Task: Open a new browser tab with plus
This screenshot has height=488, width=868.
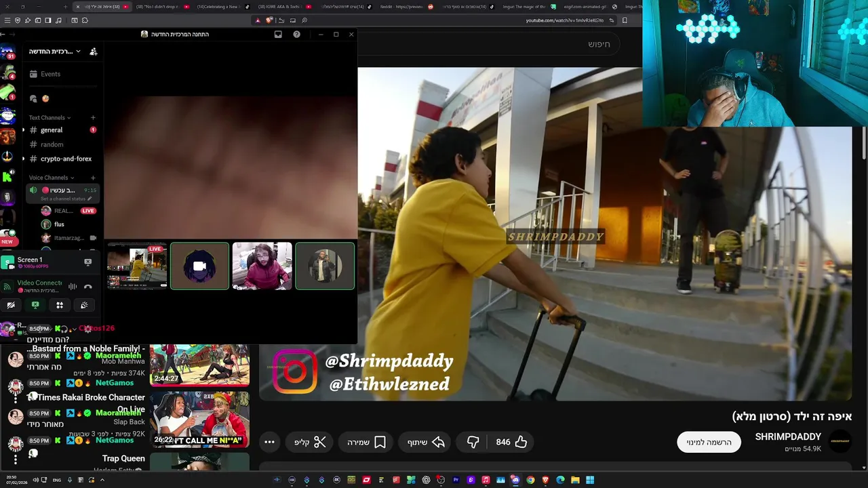Action: 65,7
